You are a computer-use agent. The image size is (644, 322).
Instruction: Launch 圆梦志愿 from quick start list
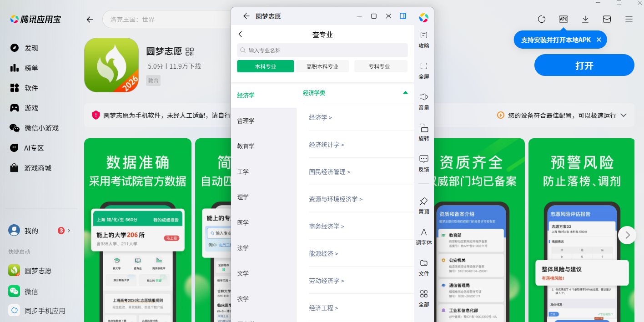30,271
